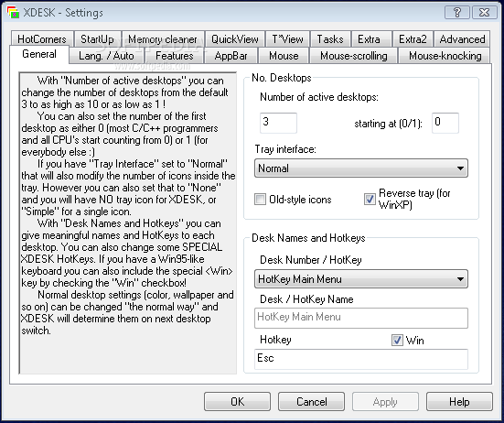Click the 'Tray interface:' label
The width and height of the screenshot is (504, 423).
point(285,149)
